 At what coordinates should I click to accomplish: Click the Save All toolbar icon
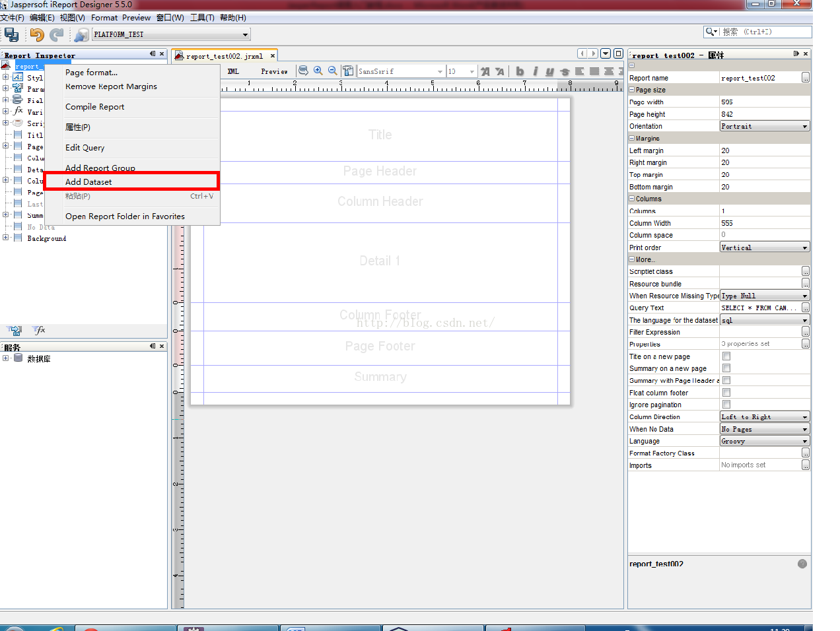(x=11, y=34)
